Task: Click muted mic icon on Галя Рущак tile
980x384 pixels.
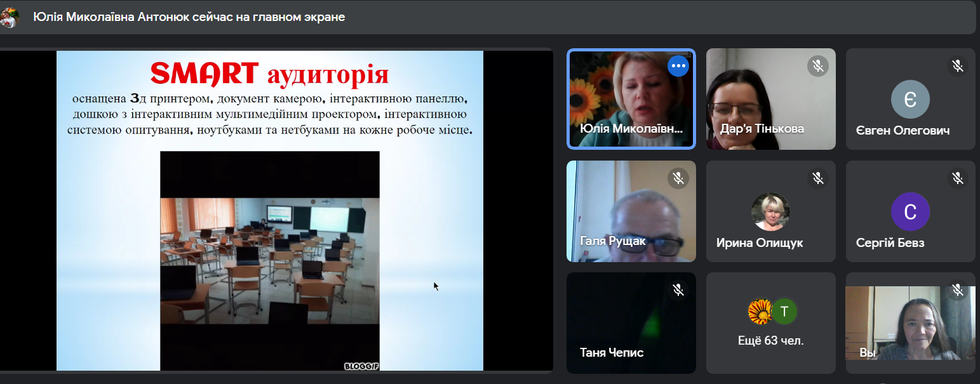Action: tap(678, 178)
